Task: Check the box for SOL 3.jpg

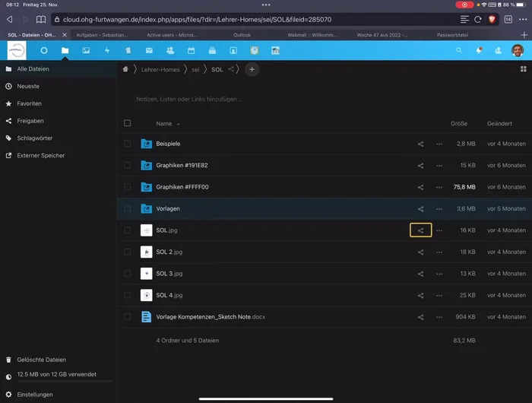Action: [128, 274]
